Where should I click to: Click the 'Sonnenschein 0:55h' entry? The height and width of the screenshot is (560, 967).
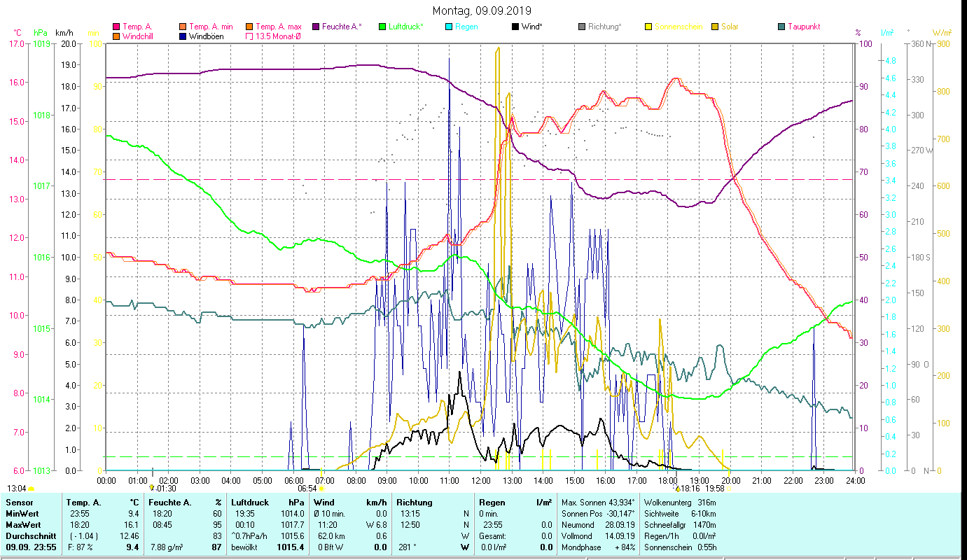click(x=679, y=547)
